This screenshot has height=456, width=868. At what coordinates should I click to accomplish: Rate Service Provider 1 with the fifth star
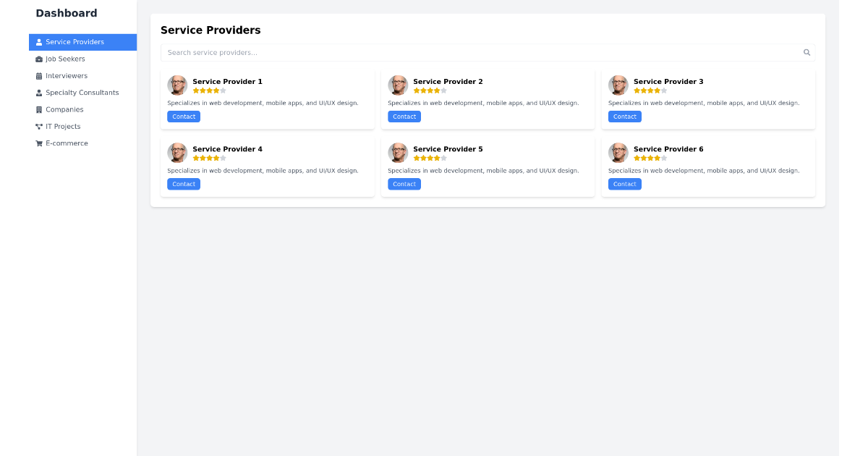pyautogui.click(x=223, y=90)
